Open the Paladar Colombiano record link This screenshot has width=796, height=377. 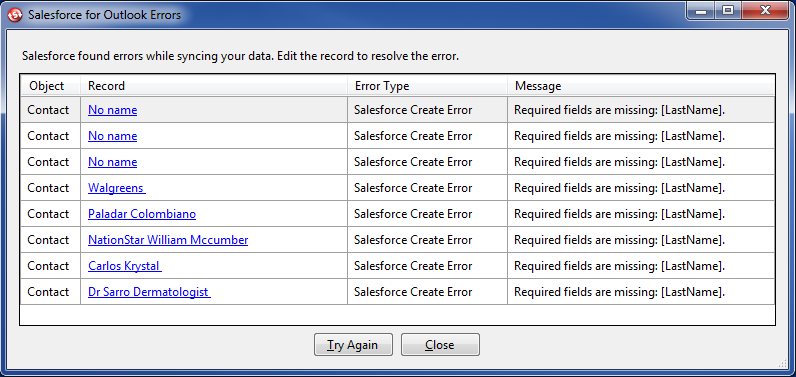[142, 214]
